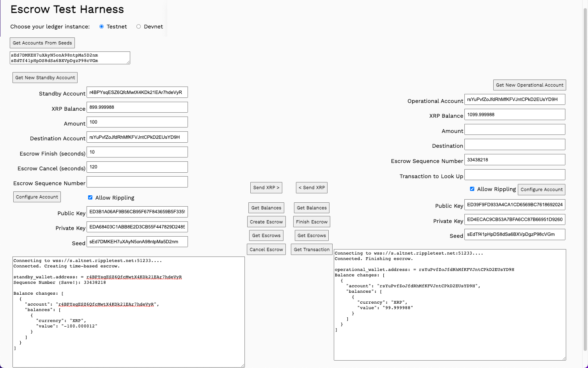Click operational-side Get Balances button
This screenshot has height=368, width=588.
point(312,208)
